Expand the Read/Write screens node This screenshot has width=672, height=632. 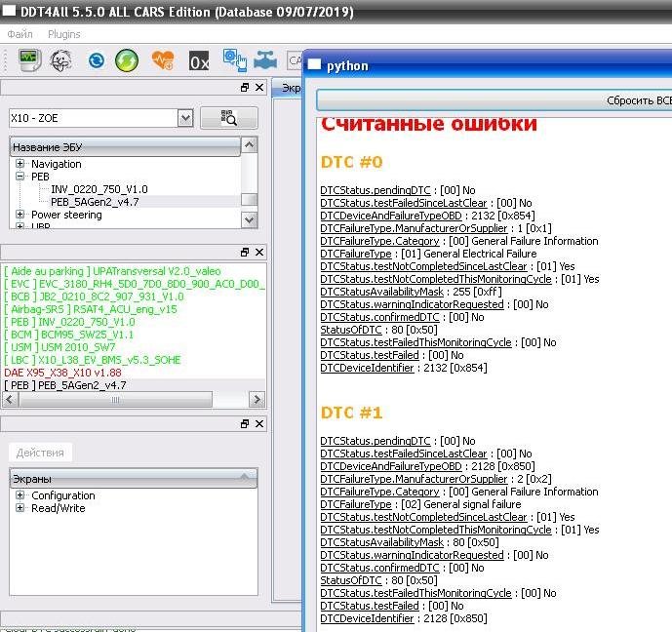click(20, 508)
